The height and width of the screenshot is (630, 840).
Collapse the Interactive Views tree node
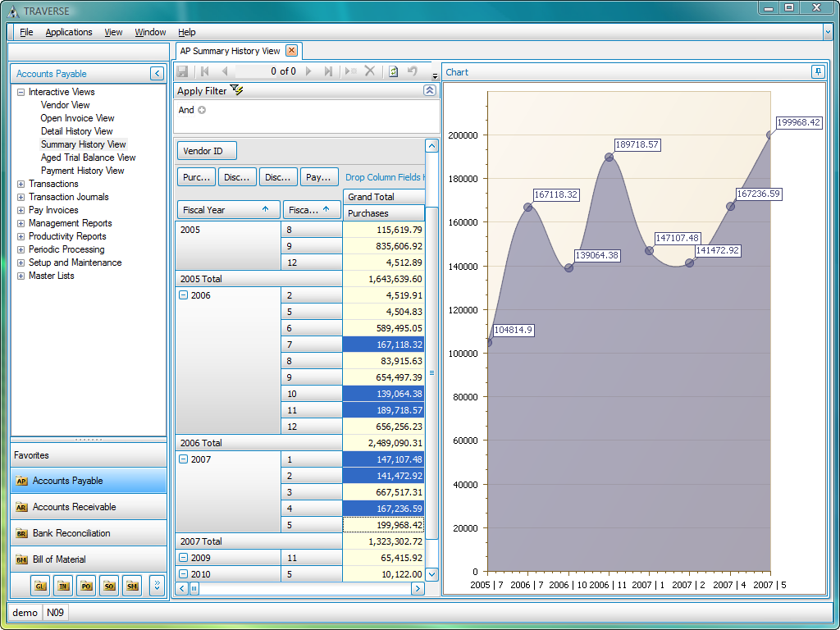(x=21, y=92)
